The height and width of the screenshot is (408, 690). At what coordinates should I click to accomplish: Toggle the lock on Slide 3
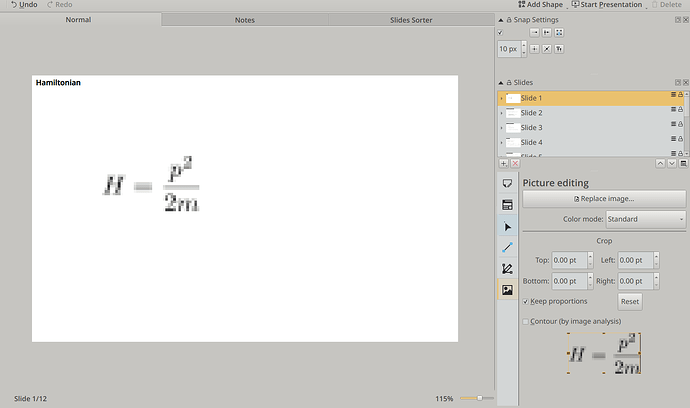pos(680,124)
